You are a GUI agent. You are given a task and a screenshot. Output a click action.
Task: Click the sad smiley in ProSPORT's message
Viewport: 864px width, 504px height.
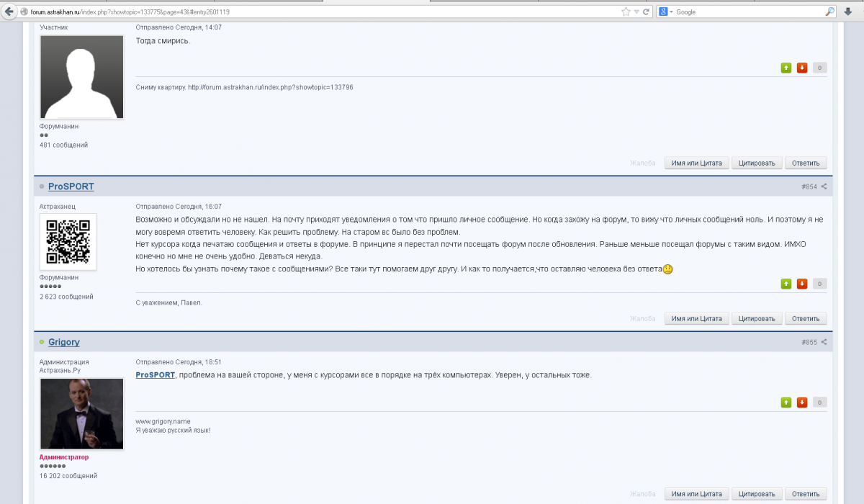667,269
